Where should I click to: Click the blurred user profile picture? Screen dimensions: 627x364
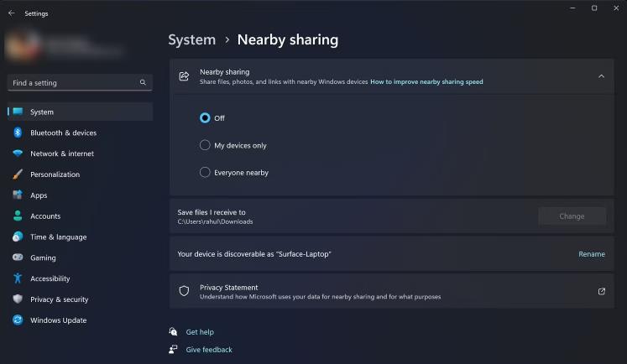[22, 45]
